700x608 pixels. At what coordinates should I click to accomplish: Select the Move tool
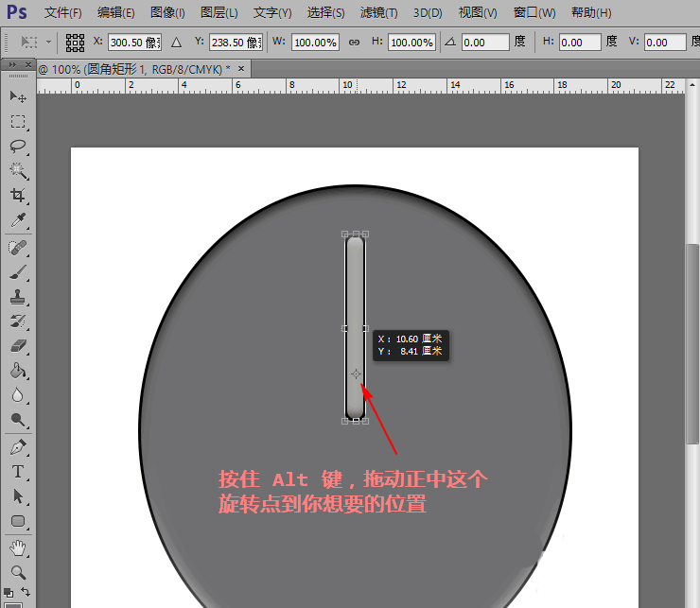point(18,96)
